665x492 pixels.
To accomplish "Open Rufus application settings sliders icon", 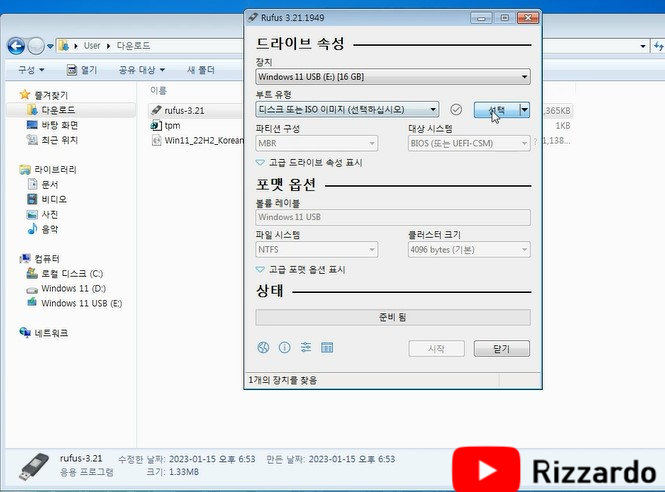I will [x=306, y=348].
